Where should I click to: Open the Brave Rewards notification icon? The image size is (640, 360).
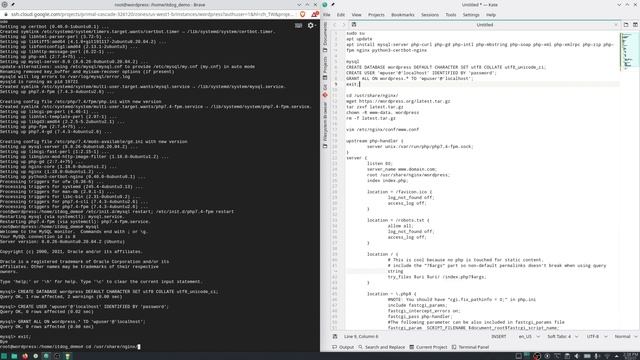click(x=315, y=14)
